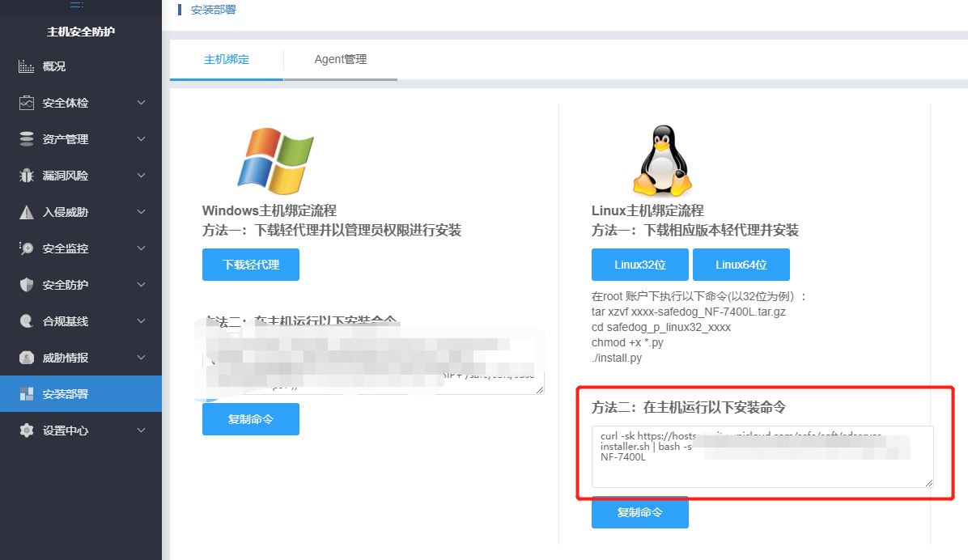Expand the 威胁情报 menu chevron
The height and width of the screenshot is (560, 968).
click(142, 358)
